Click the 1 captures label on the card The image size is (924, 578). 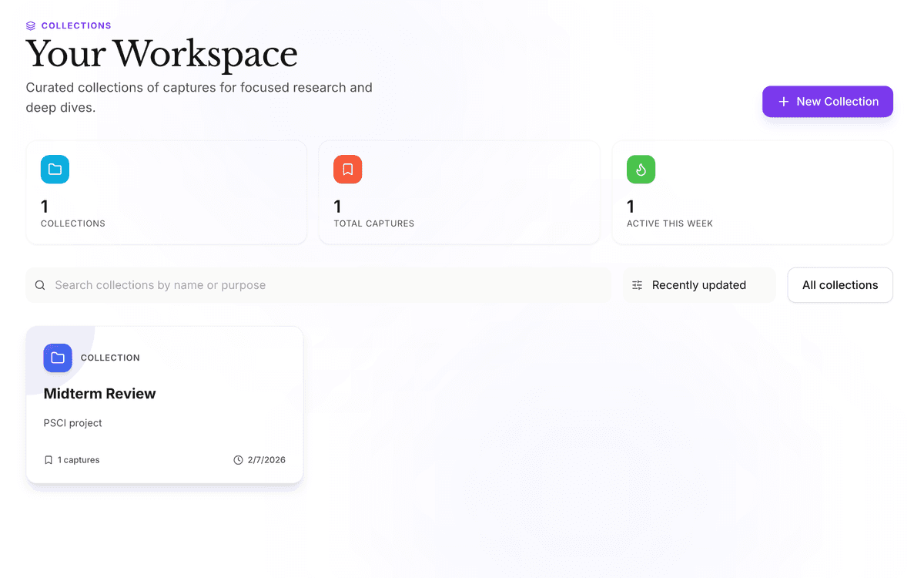(77, 459)
